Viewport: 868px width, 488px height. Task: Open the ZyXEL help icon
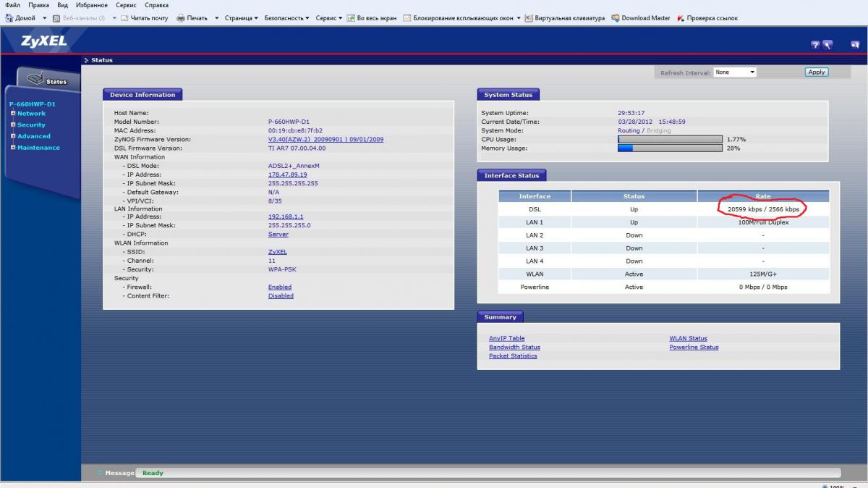(815, 45)
